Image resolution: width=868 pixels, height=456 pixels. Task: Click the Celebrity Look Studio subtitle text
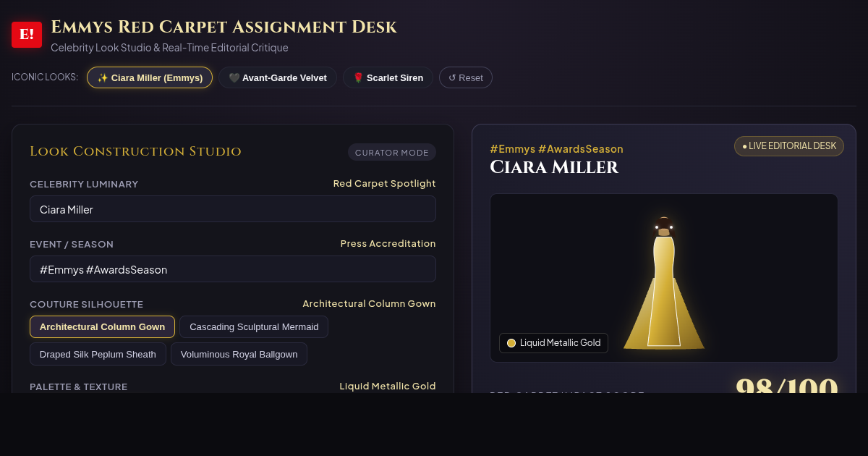click(169, 48)
